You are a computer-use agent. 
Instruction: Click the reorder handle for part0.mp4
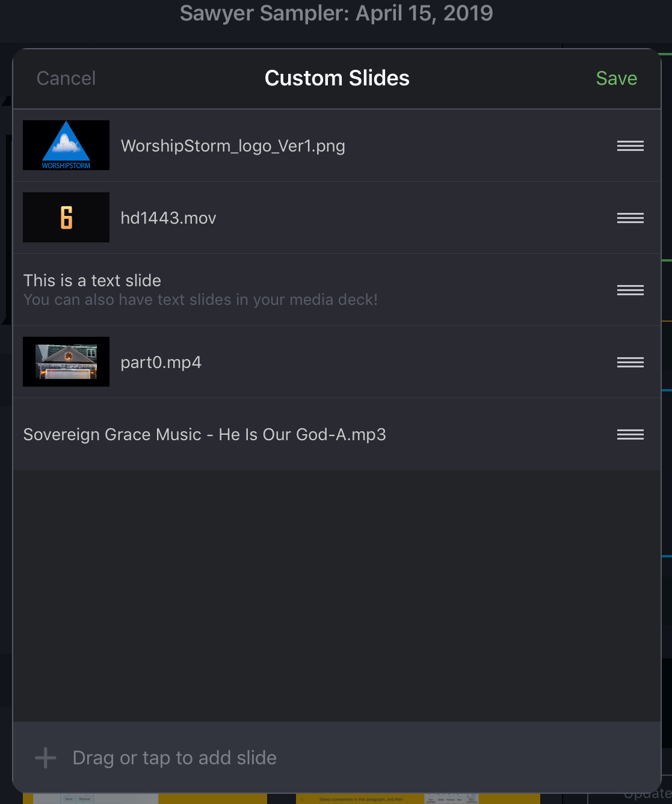pyautogui.click(x=630, y=362)
